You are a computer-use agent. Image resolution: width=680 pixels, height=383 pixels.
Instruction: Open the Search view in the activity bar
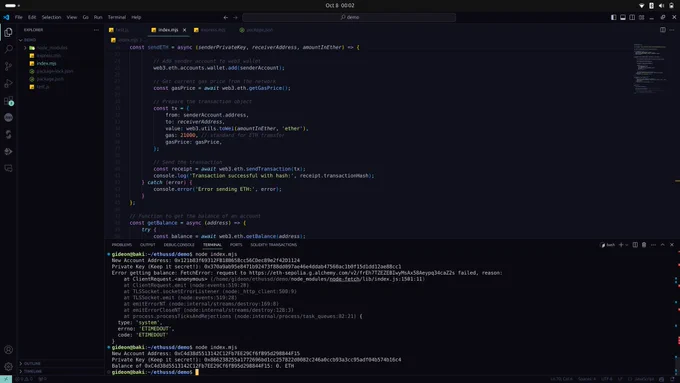8,49
